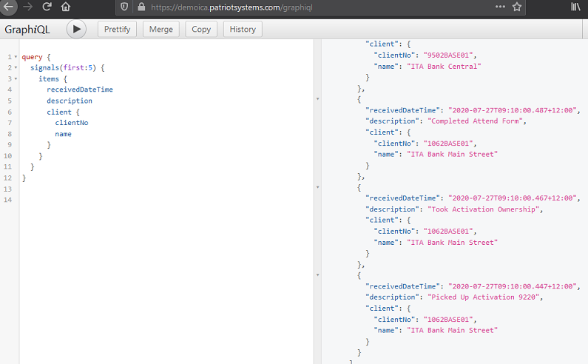588x364 pixels.
Task: Open the Firefox library icon
Action: tap(575, 7)
